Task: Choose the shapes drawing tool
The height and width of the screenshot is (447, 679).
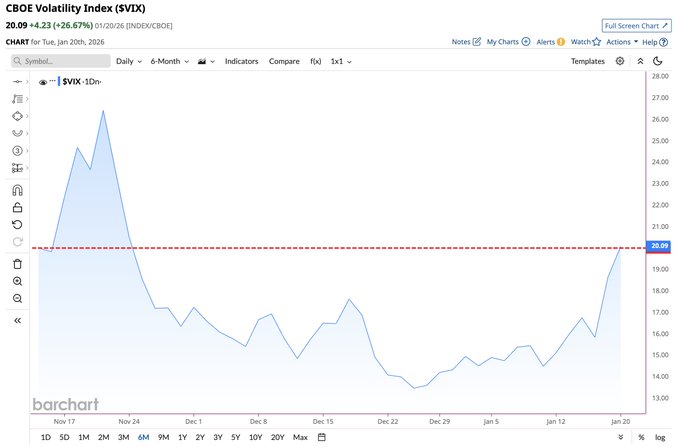Action: 17,116
